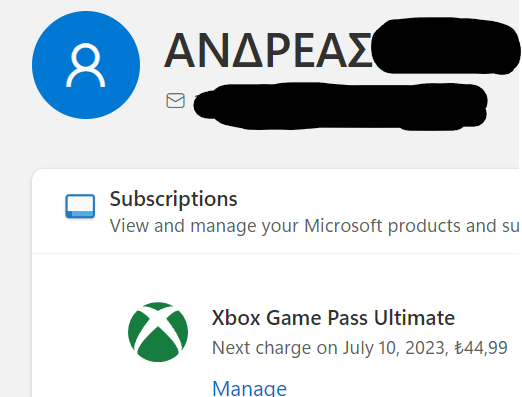Screen dimensions: 522x397
Task: Click the white person silhouette in avatar
Action: click(x=86, y=65)
